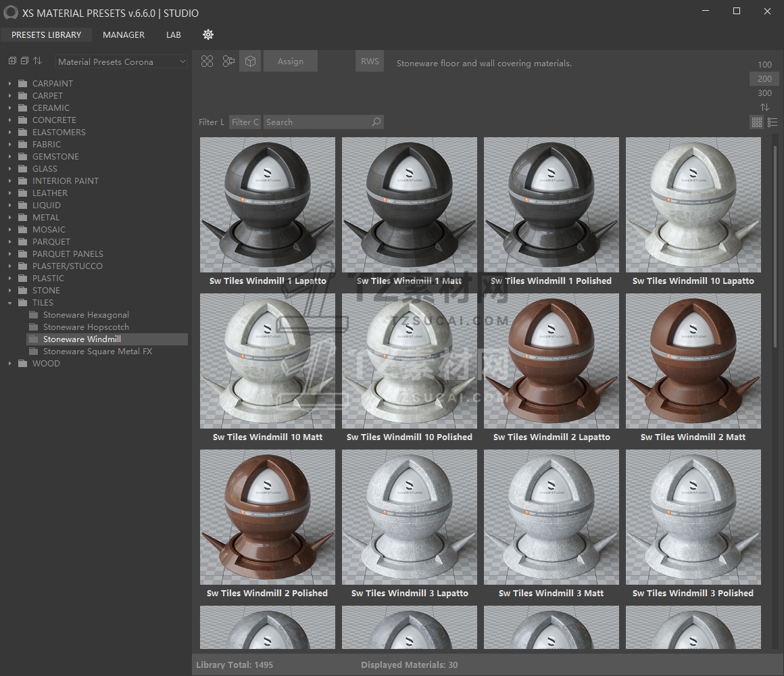Image resolution: width=784 pixels, height=676 pixels.
Task: Click the collapse all tree icon
Action: click(24, 61)
